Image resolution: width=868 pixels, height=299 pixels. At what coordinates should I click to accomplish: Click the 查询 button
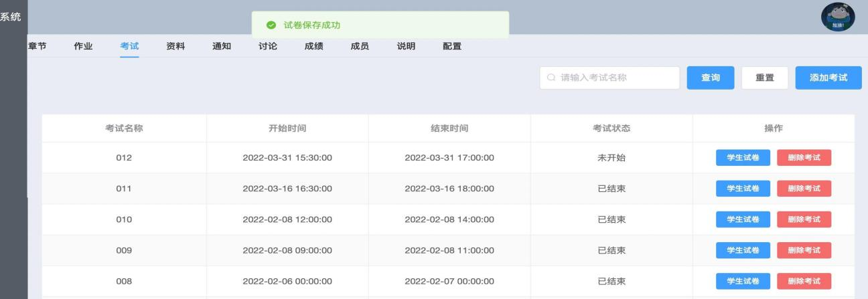[x=711, y=78]
